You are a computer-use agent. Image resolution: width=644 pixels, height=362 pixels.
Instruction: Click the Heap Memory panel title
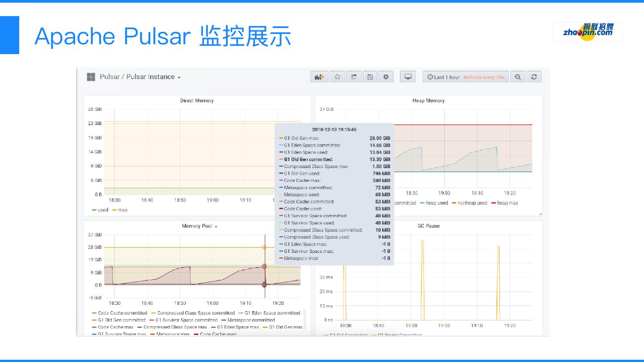[x=428, y=101]
